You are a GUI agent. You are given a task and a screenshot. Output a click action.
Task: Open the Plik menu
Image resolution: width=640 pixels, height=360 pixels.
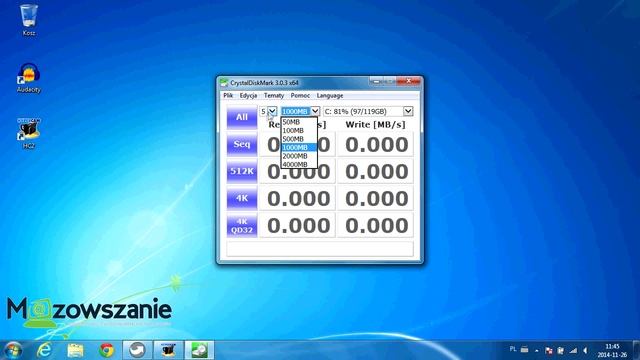[228, 96]
